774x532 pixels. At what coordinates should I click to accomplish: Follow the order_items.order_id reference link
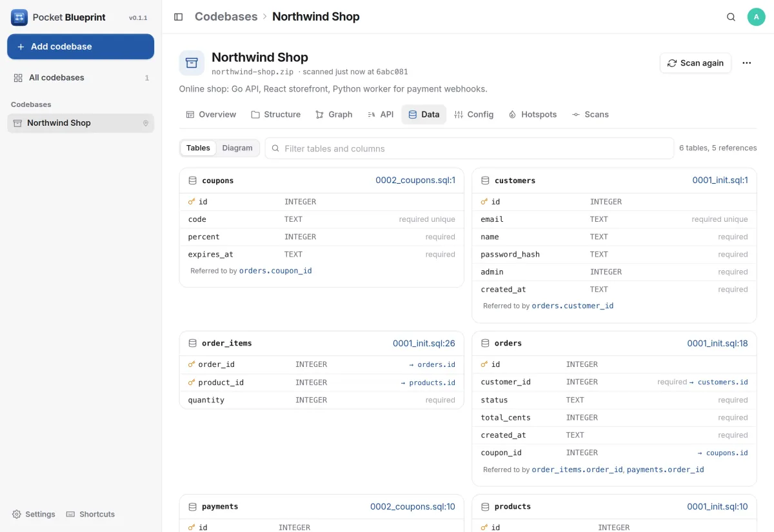click(577, 470)
